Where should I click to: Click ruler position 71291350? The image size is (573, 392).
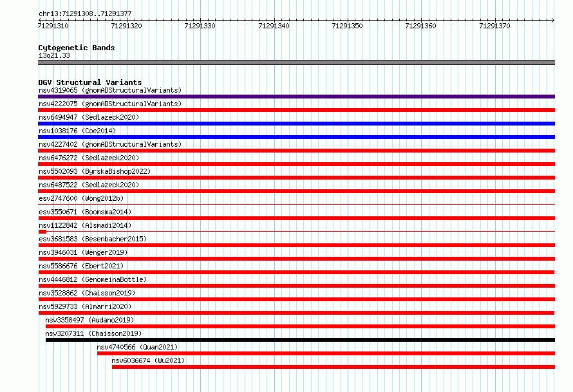tap(347, 26)
